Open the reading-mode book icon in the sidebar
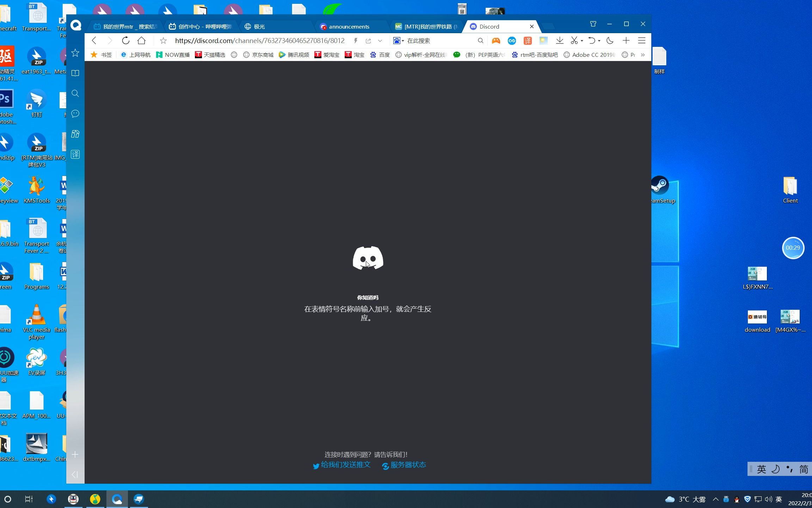This screenshot has width=812, height=508. click(75, 73)
